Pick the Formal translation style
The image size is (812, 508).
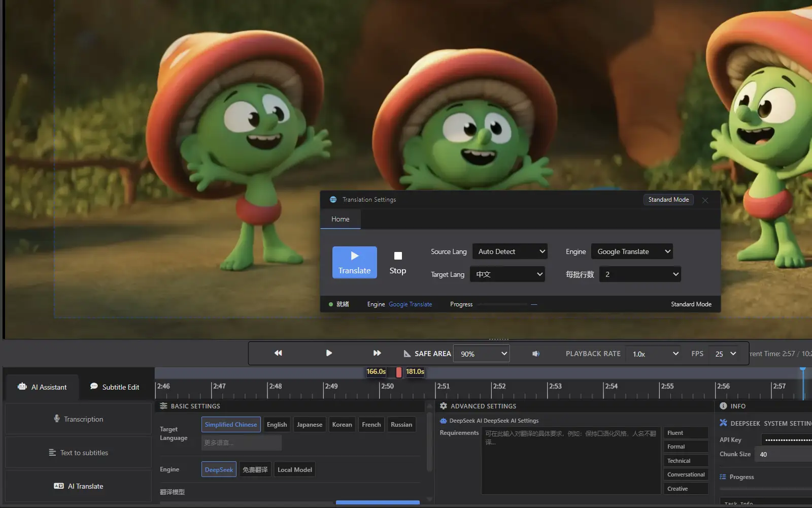click(686, 447)
